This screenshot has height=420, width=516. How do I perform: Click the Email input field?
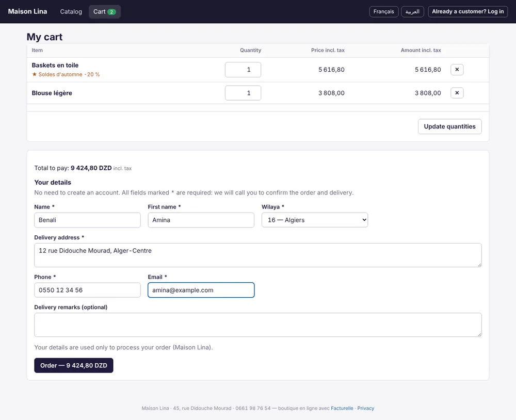pyautogui.click(x=201, y=290)
